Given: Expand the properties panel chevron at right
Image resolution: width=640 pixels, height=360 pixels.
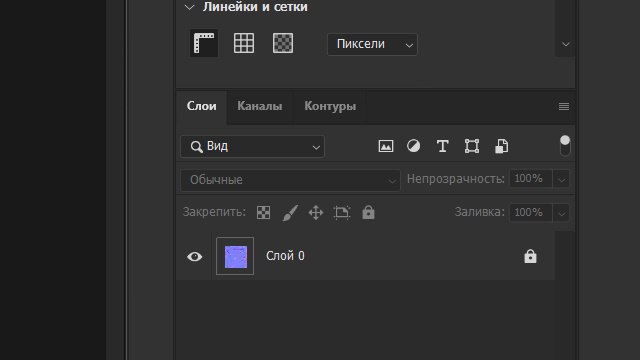Looking at the screenshot, I should coord(565,44).
